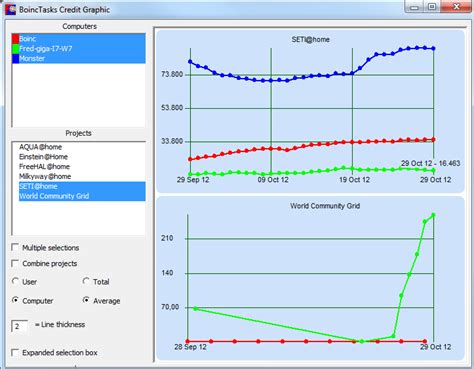Click the red color swatch beside Boinc
Screen dimensions: 474x369
tap(15, 39)
